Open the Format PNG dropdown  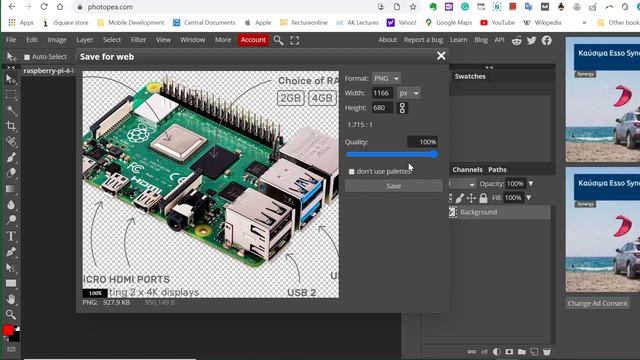click(386, 78)
